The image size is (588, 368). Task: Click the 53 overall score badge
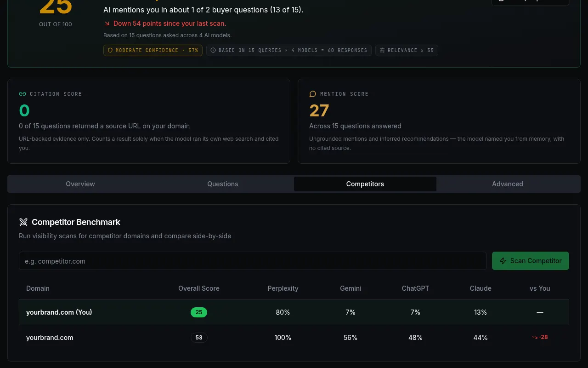(199, 338)
